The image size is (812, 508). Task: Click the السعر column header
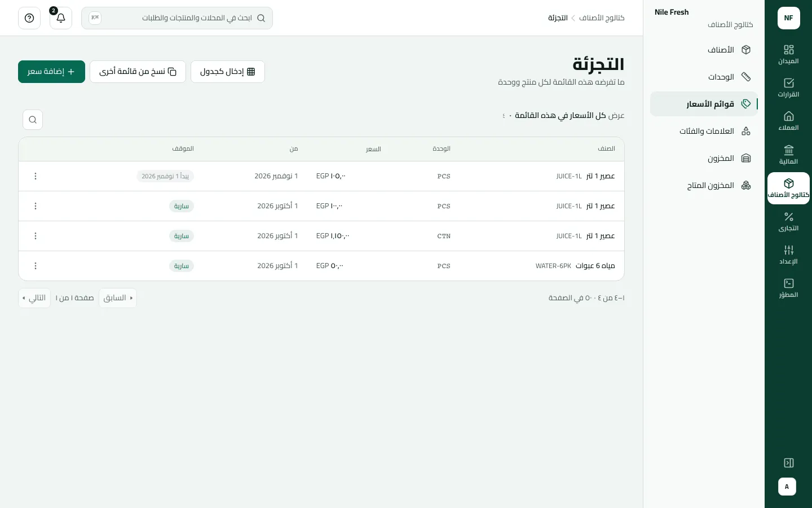373,149
